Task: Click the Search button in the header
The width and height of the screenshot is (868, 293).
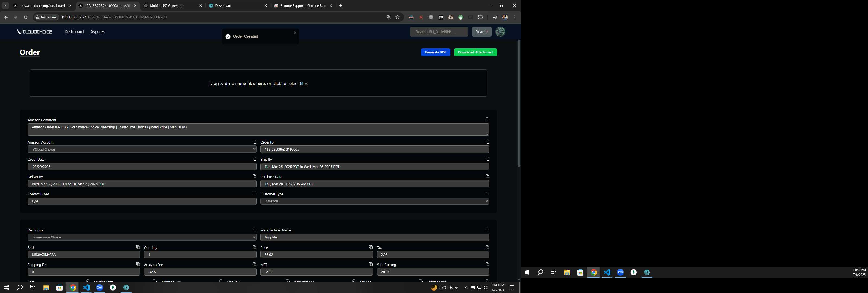Action: coord(481,32)
